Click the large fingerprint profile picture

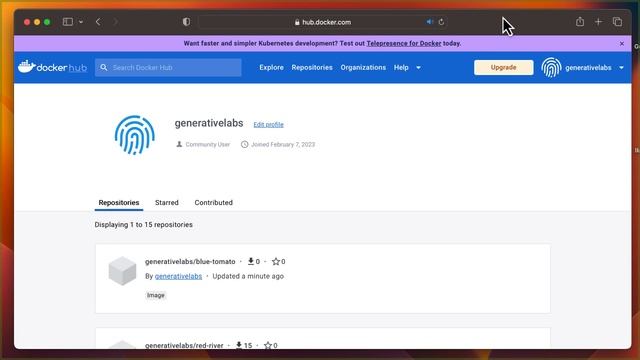point(134,135)
